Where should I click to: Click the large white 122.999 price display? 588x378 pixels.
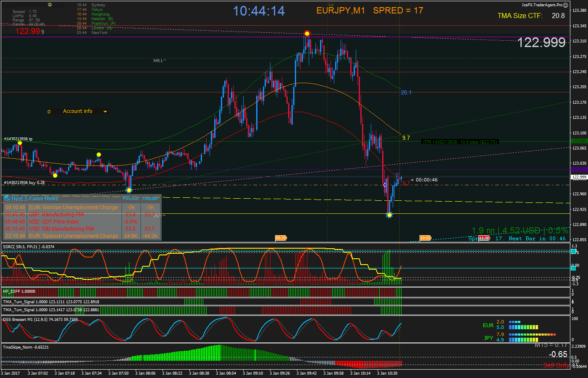click(541, 42)
